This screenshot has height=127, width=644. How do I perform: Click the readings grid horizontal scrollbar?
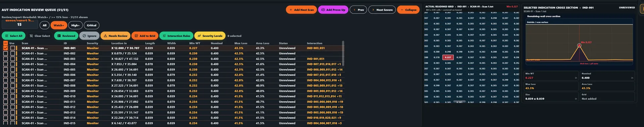point(459,102)
